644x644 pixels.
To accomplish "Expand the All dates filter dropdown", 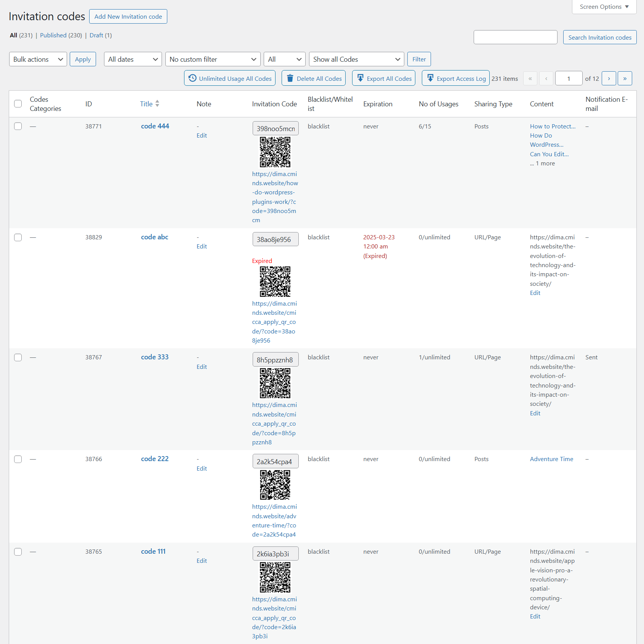I will pos(133,59).
